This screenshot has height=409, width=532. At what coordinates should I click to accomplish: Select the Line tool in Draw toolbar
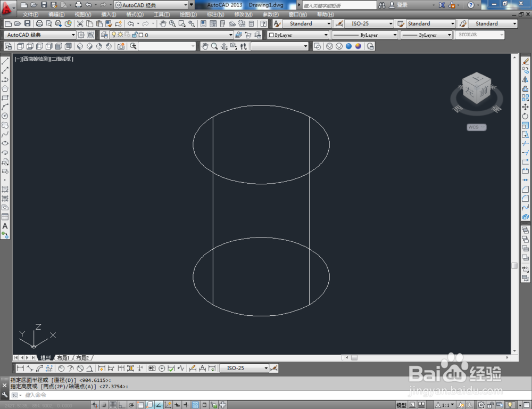(5, 61)
